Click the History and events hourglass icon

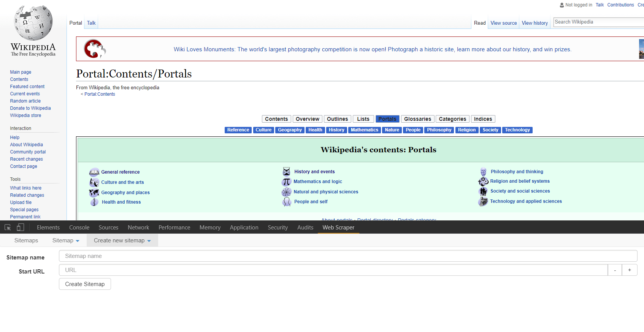click(x=287, y=172)
